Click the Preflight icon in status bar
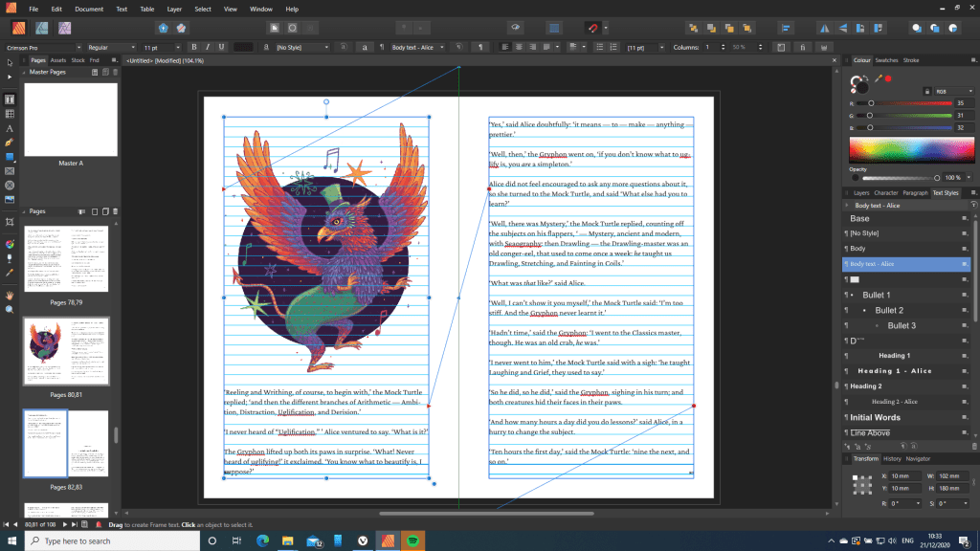 coord(99,525)
